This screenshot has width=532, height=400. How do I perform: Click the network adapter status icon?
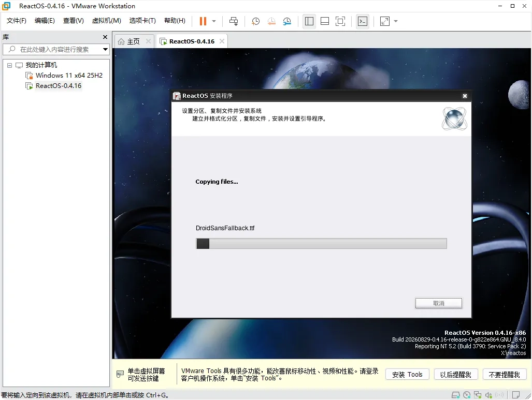(x=478, y=395)
